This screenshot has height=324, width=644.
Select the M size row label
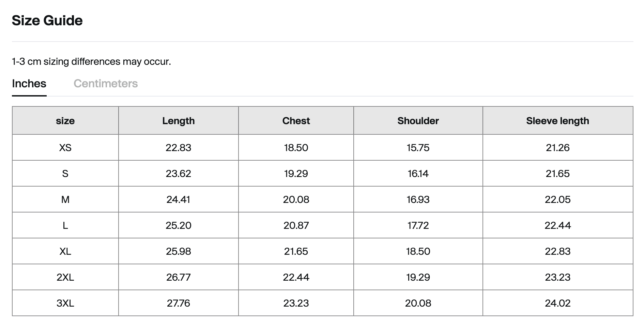pyautogui.click(x=65, y=200)
